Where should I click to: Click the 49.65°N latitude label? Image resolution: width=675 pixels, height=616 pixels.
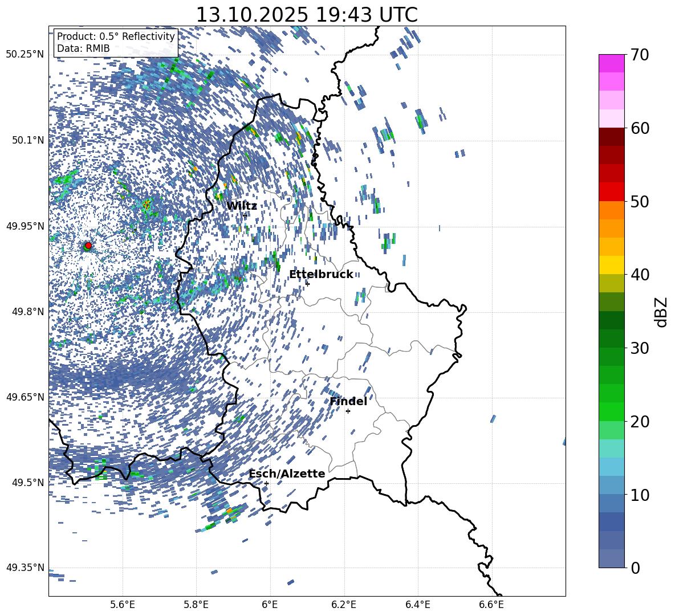[x=25, y=397]
